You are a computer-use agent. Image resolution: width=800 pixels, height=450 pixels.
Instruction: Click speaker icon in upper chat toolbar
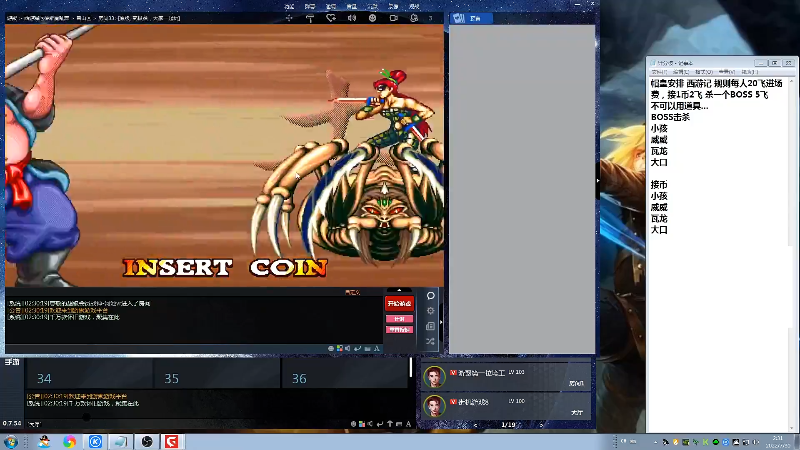348,348
